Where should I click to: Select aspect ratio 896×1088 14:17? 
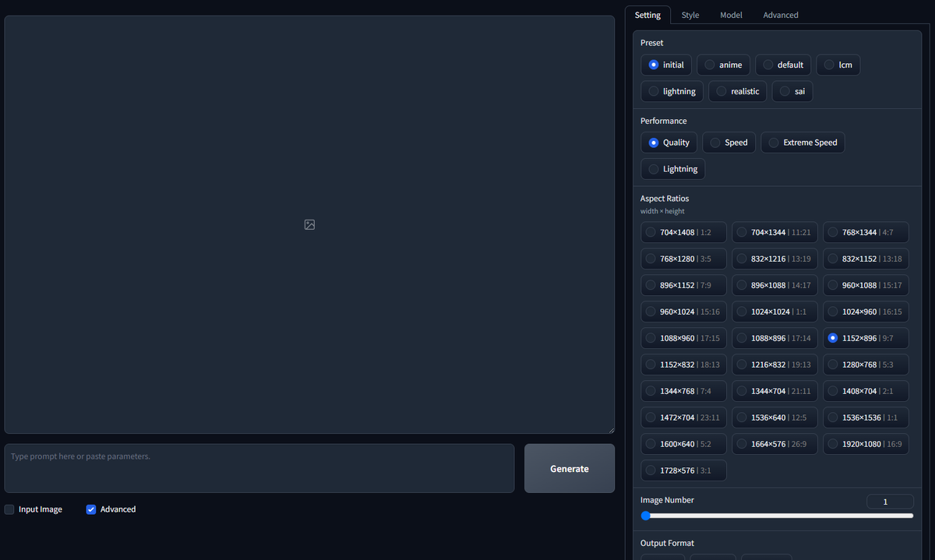tap(774, 285)
